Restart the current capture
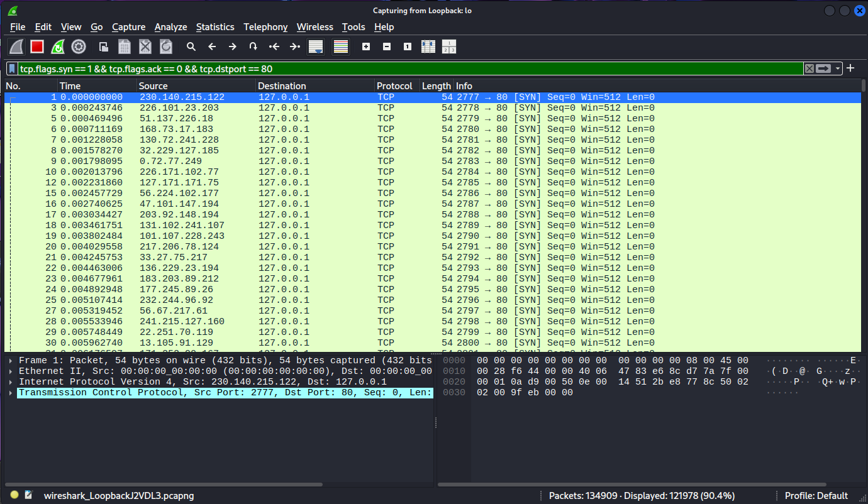This screenshot has height=504, width=868. click(x=58, y=47)
